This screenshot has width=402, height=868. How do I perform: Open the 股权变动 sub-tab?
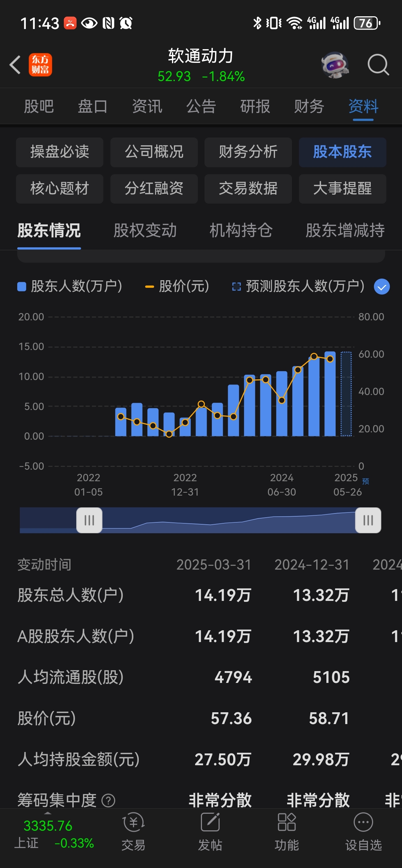coord(145,231)
